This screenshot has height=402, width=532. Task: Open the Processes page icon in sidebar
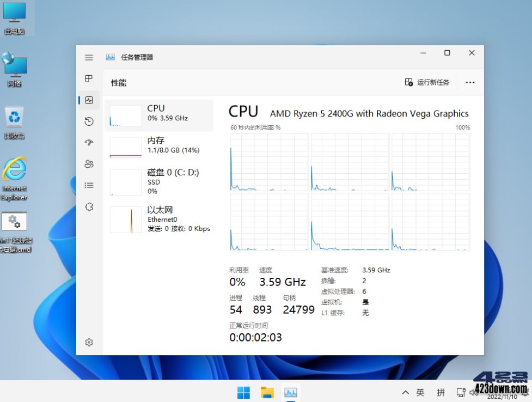pos(89,79)
